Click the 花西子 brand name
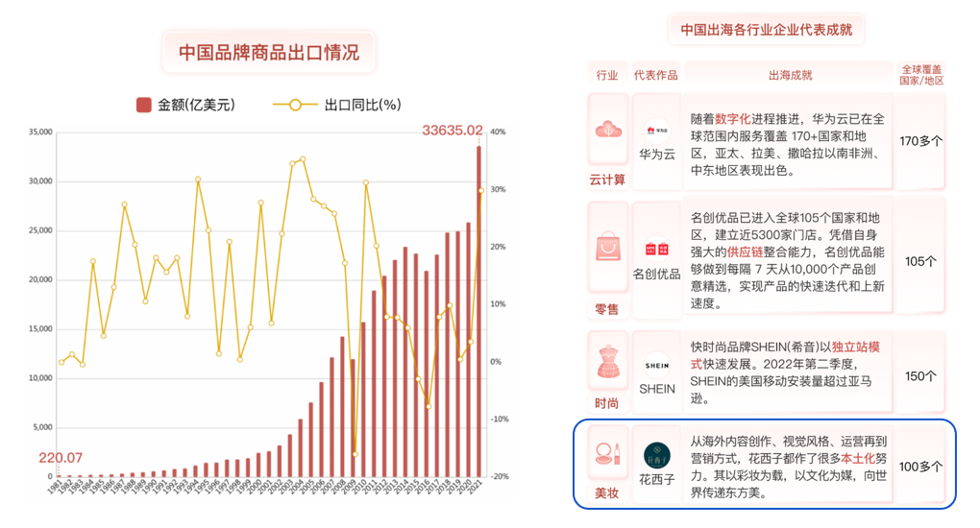Screen dimensions: 980x528 click(657, 480)
